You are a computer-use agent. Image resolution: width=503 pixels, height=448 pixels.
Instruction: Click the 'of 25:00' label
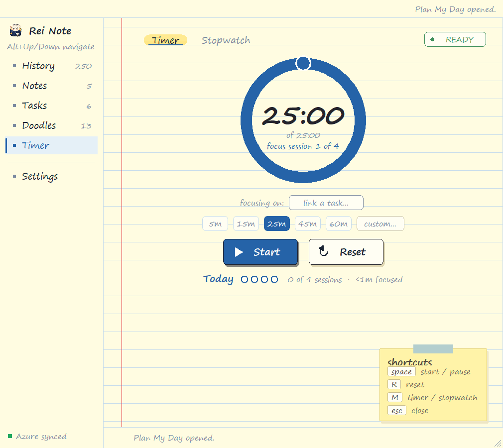(303, 135)
